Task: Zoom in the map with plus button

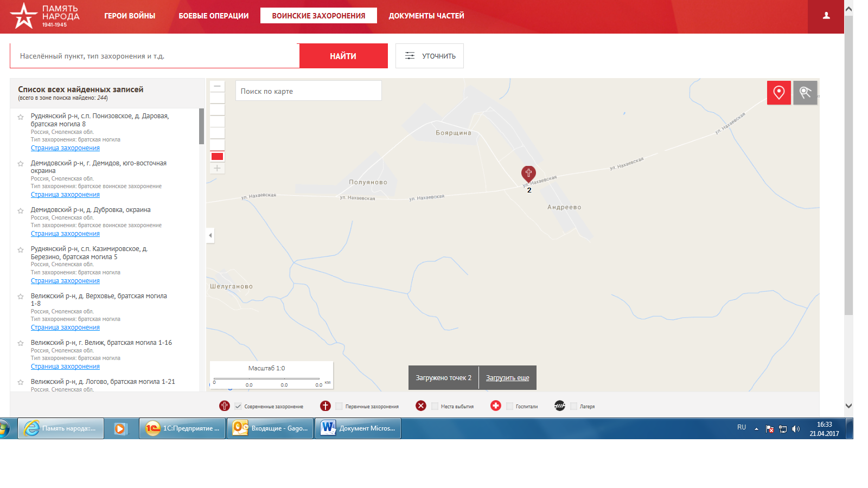Action: tap(217, 169)
